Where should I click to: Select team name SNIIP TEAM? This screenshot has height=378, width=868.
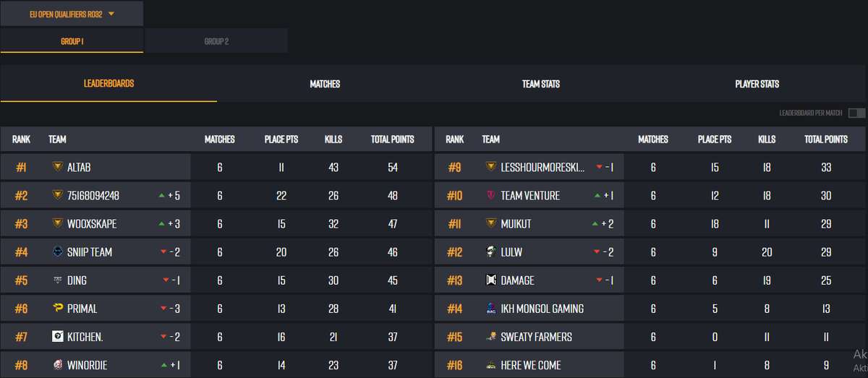[90, 252]
